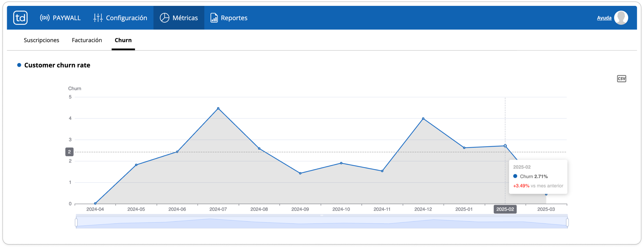Click the right range slider handle

coord(567,222)
